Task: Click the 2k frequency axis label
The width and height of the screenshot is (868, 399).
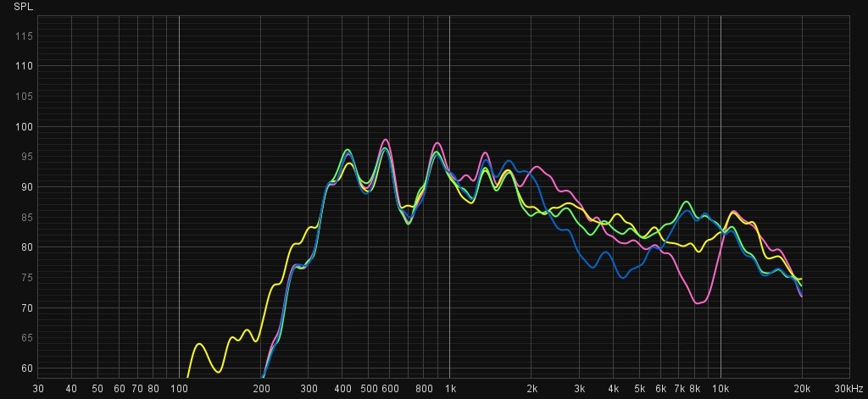Action: 532,389
